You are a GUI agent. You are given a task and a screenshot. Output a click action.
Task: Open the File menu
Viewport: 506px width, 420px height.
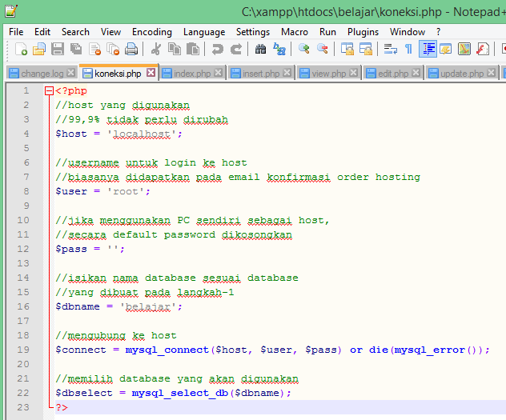[16, 32]
